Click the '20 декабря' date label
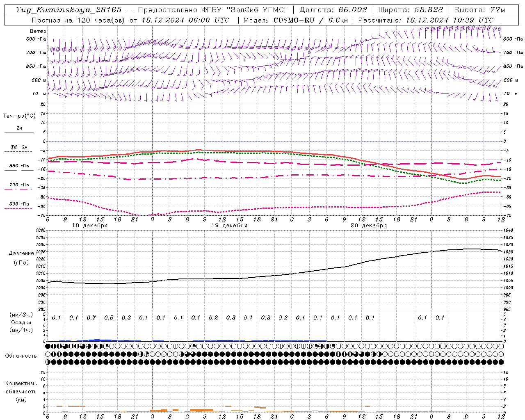 coord(369,226)
